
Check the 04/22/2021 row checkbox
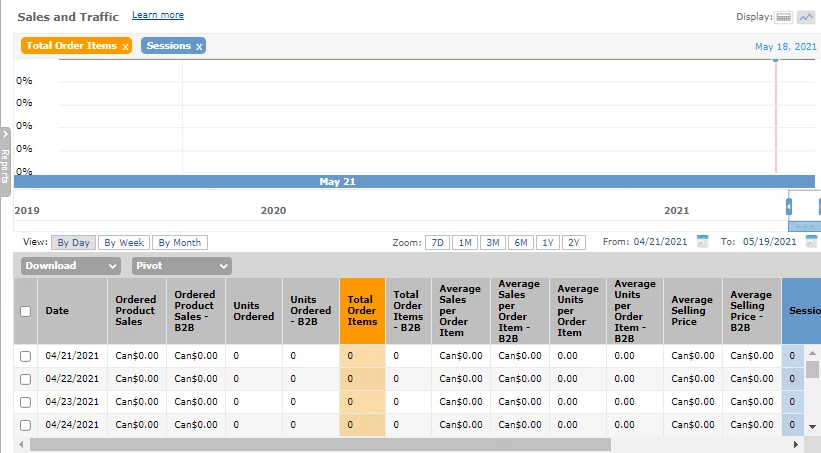pyautogui.click(x=25, y=379)
